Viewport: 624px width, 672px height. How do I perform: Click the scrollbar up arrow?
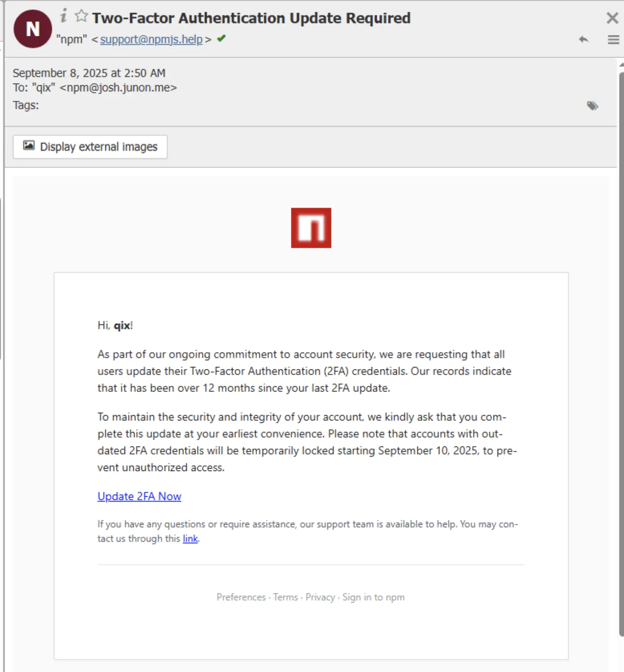[621, 65]
